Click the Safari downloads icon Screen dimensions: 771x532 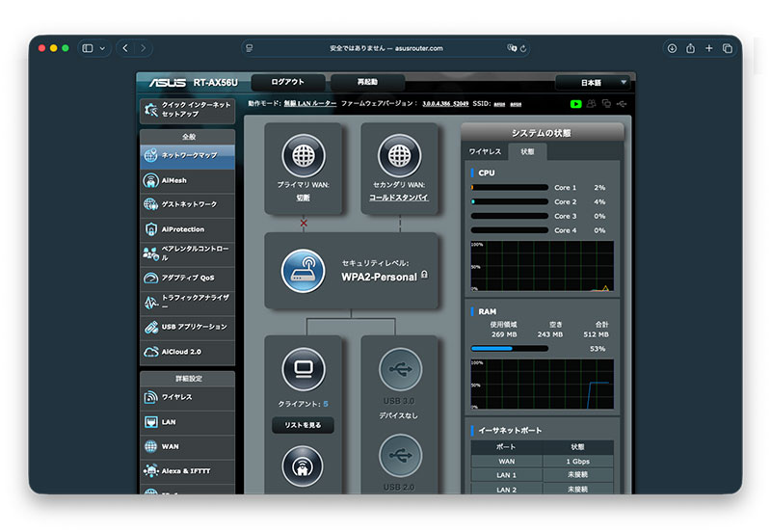click(x=672, y=48)
